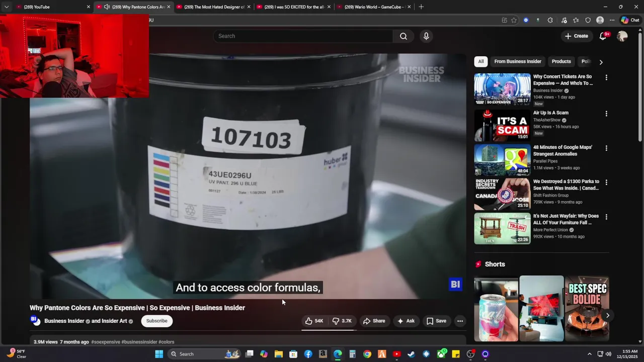Open options for the $1300 Parka video
Viewport: 644px width, 362px height.
[606, 183]
